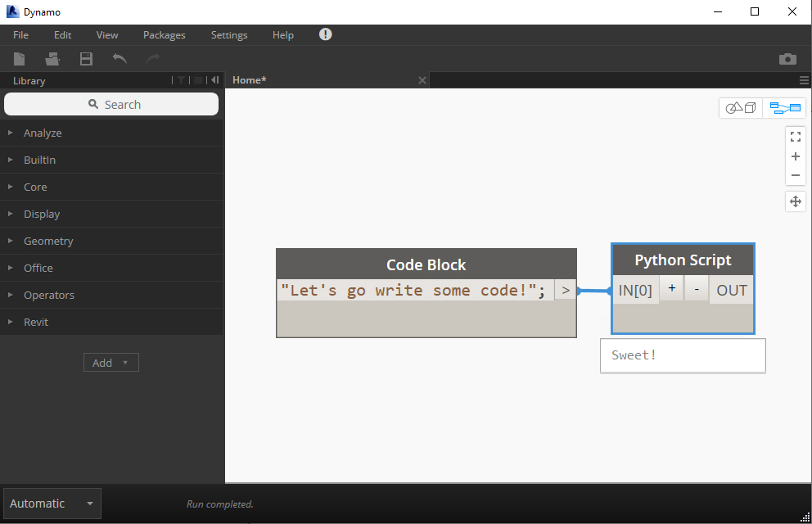The image size is (812, 524).
Task: Zoom out on the workspace
Action: 796,175
